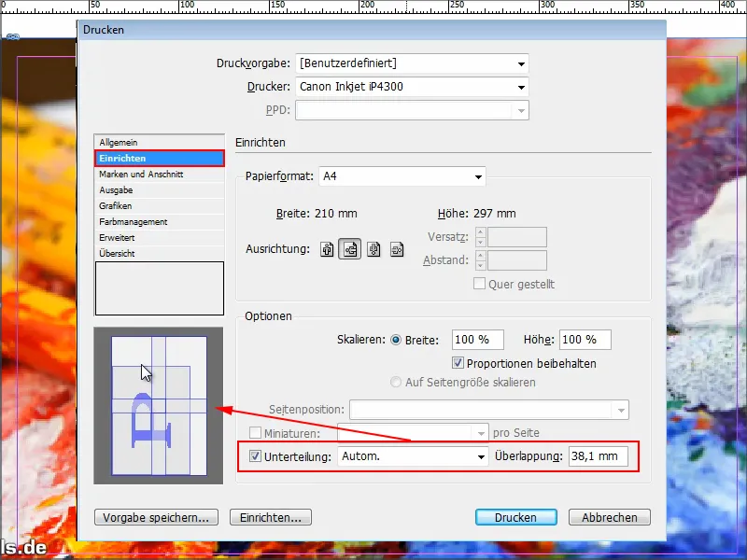Expand the Drucker dropdown list
Image resolution: width=747 pixels, height=560 pixels.
coord(412,87)
